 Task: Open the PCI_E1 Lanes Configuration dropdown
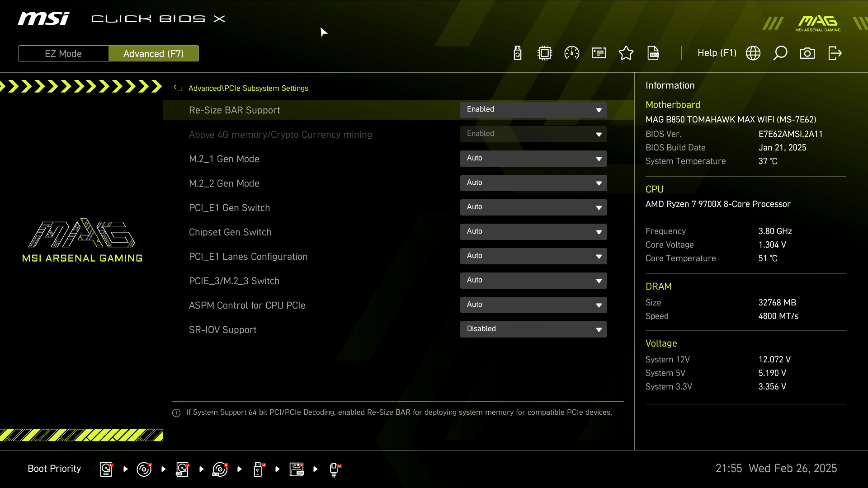(x=533, y=256)
